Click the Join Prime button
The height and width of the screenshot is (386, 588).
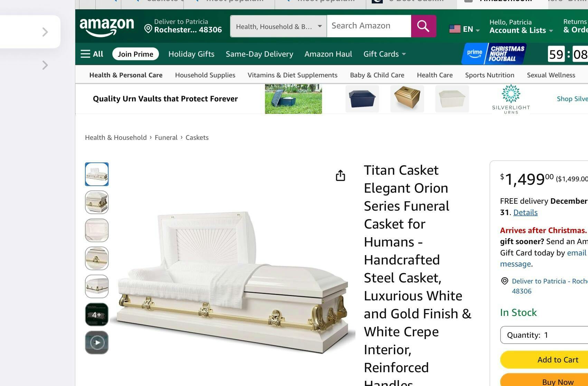click(135, 54)
